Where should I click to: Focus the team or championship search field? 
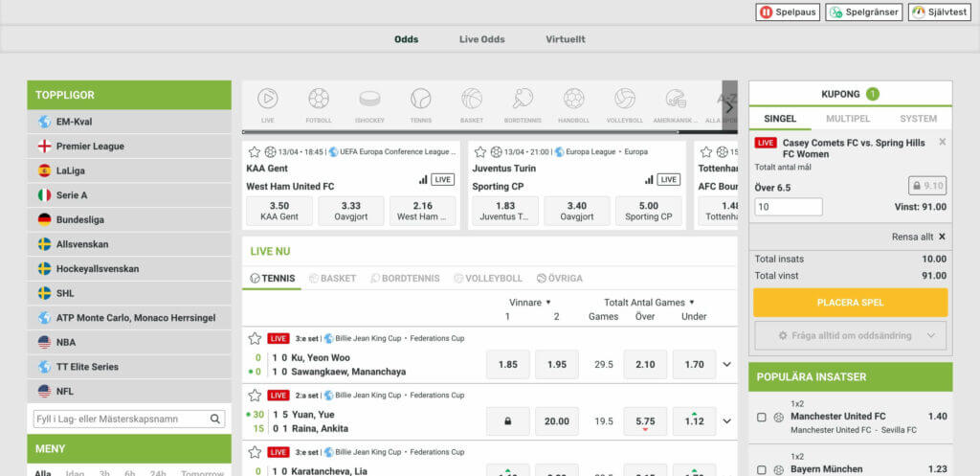129,419
